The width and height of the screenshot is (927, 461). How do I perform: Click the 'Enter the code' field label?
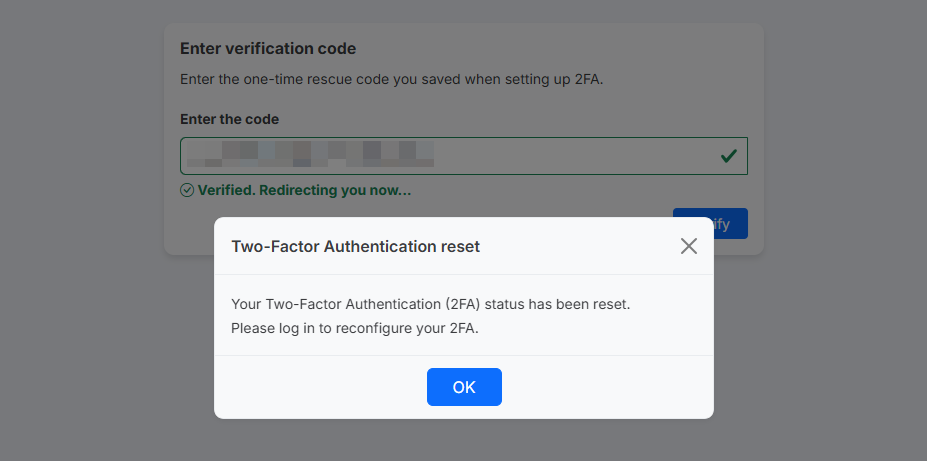[229, 119]
